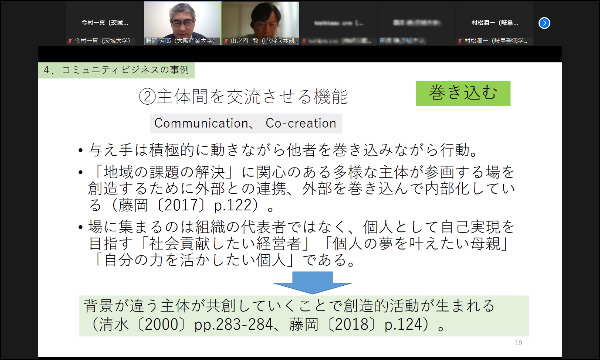
Task: Click slide title ②主体間を交流させる機能
Action: [x=243, y=96]
